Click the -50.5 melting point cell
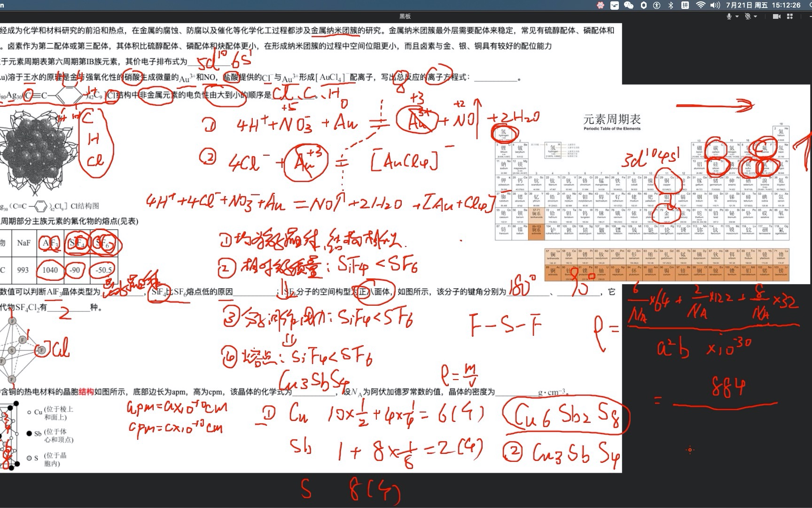812x508 pixels. [x=103, y=270]
